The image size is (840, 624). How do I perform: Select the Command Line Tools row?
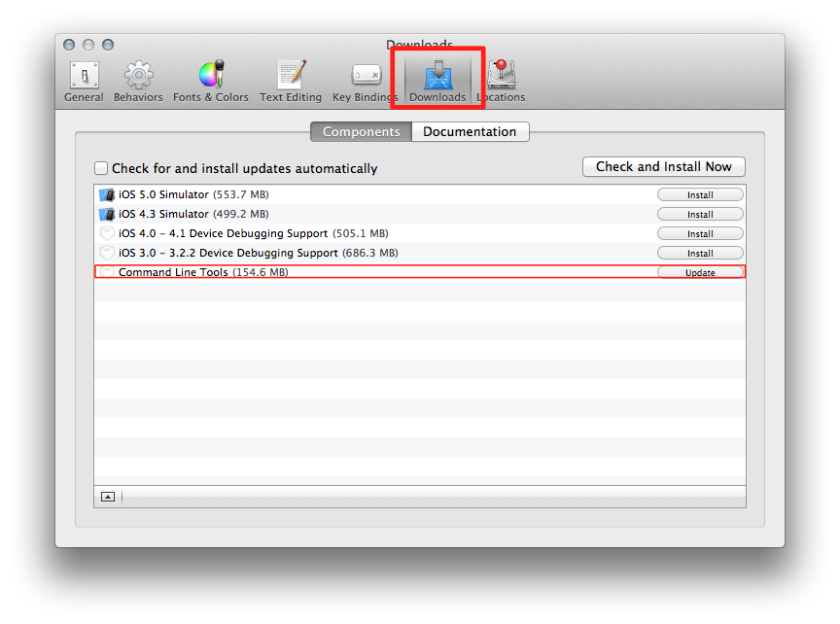point(420,272)
